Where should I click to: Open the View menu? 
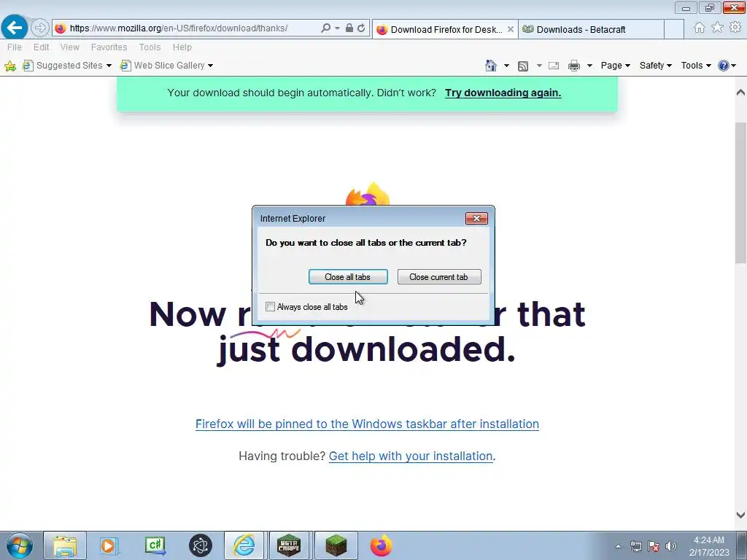(x=69, y=47)
